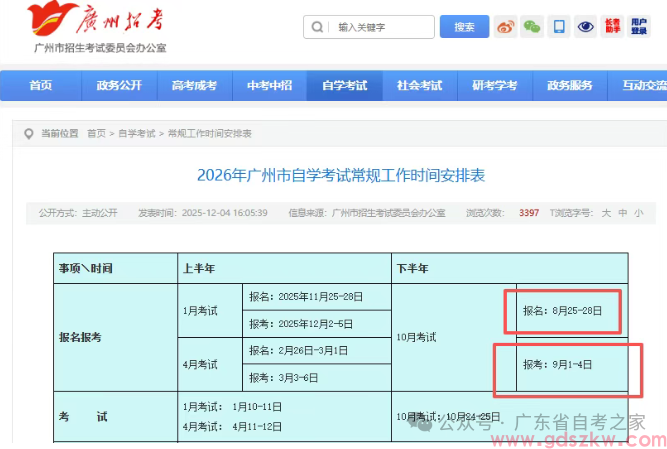
Task: Click the 公开方式：主动公开 text
Action: (78, 213)
